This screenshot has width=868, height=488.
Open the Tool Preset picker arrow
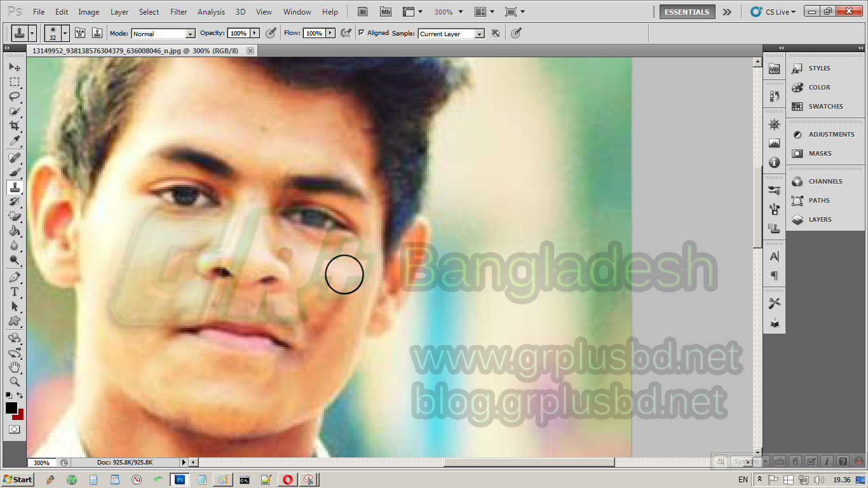point(32,33)
